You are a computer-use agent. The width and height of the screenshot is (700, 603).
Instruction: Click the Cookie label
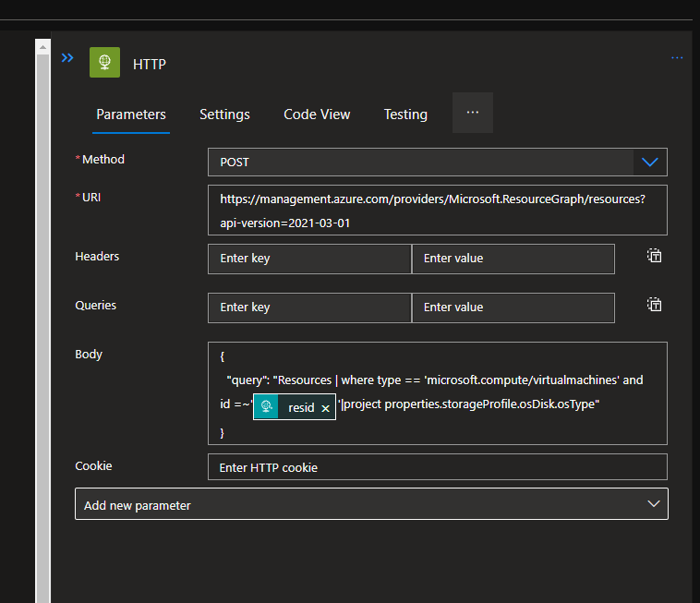(93, 466)
